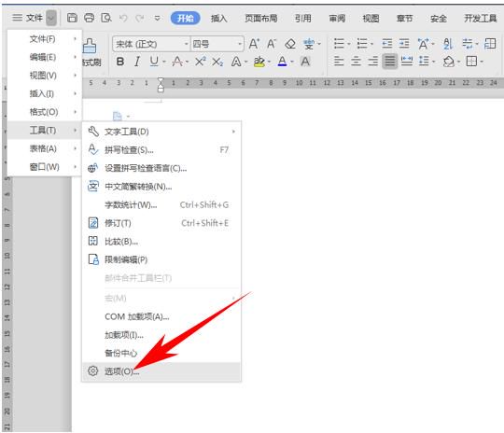Click the Print Preview icon
The height and width of the screenshot is (433, 504).
click(106, 18)
